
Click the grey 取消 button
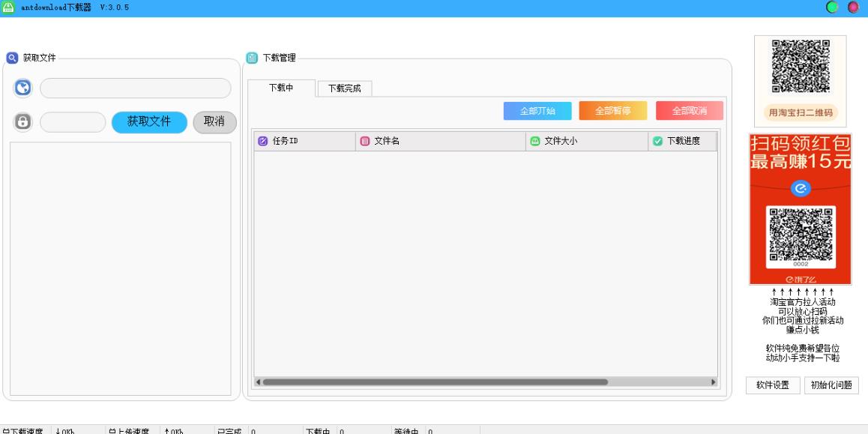pos(215,122)
